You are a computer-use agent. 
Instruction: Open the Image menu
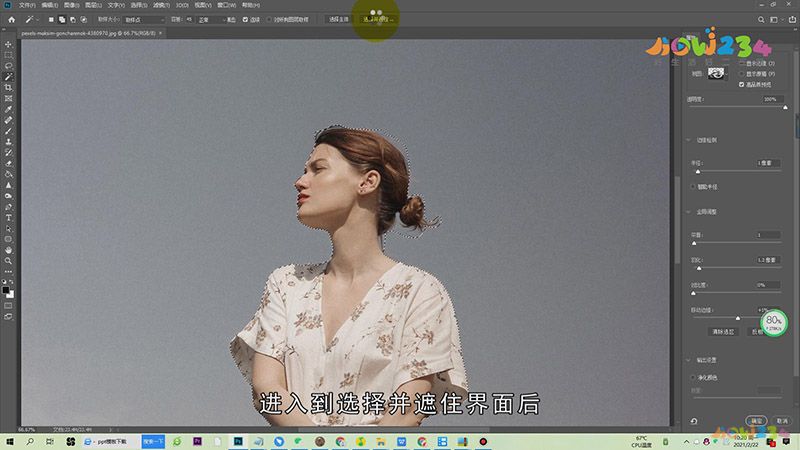tap(71, 5)
